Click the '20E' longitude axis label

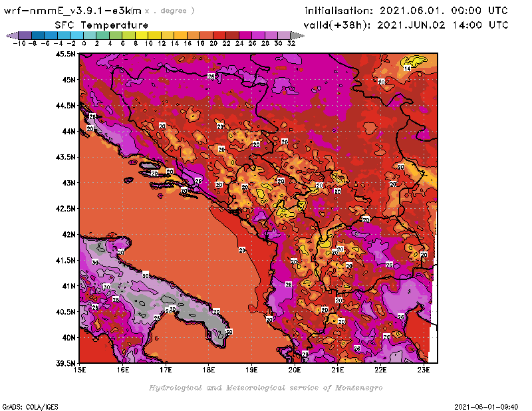point(295,370)
